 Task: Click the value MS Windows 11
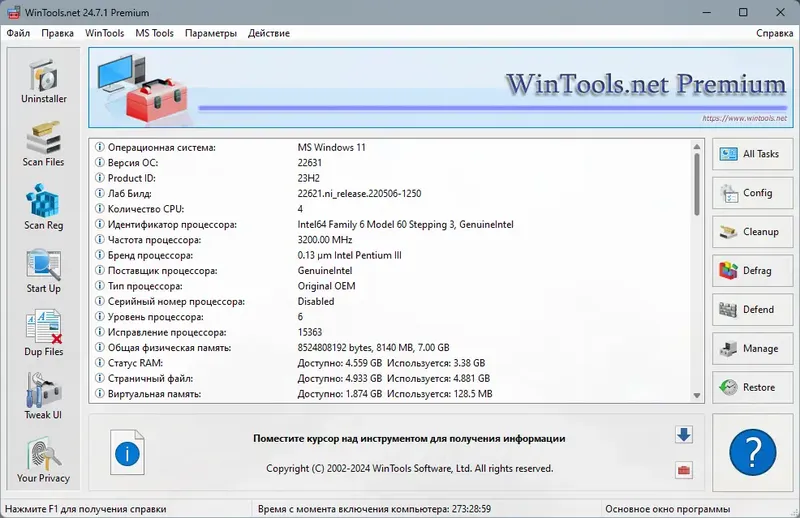coord(332,147)
